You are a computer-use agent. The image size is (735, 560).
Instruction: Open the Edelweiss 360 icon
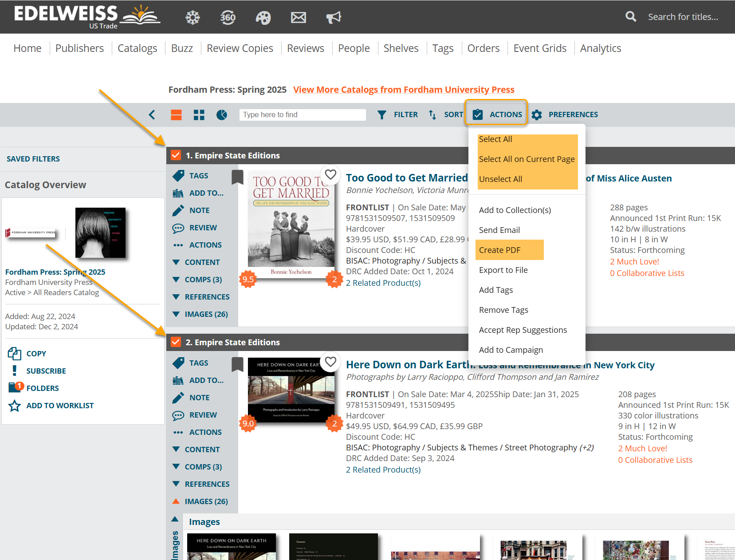point(228,17)
